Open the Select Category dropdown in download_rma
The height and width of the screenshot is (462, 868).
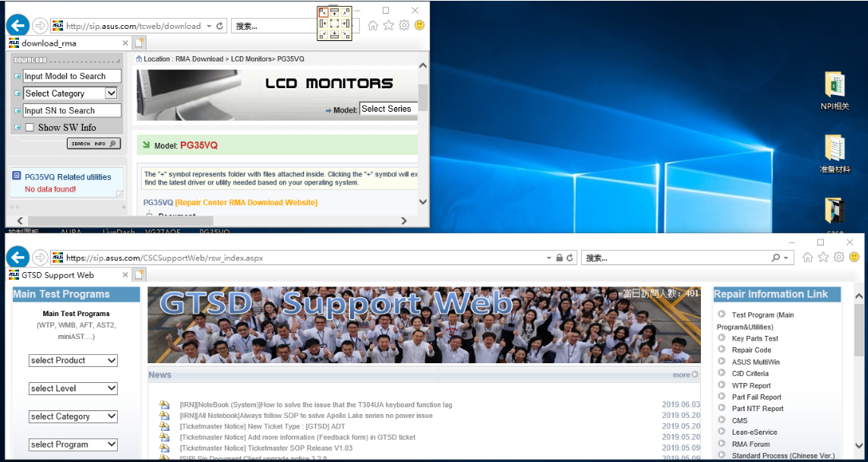coord(71,93)
